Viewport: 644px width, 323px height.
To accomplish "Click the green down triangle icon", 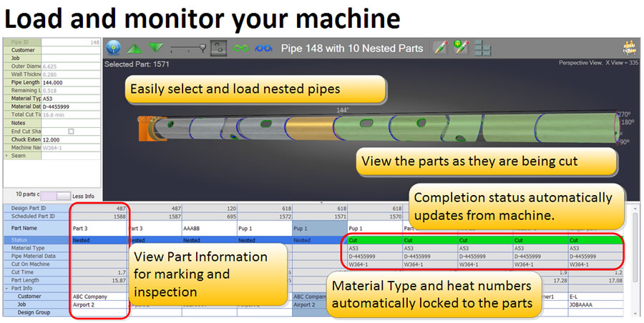I will pyautogui.click(x=157, y=48).
